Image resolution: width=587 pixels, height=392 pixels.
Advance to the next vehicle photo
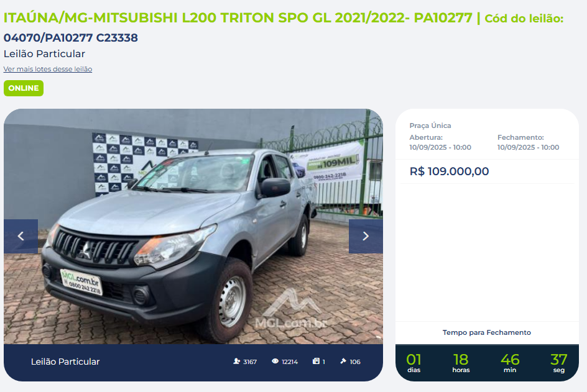click(x=366, y=236)
